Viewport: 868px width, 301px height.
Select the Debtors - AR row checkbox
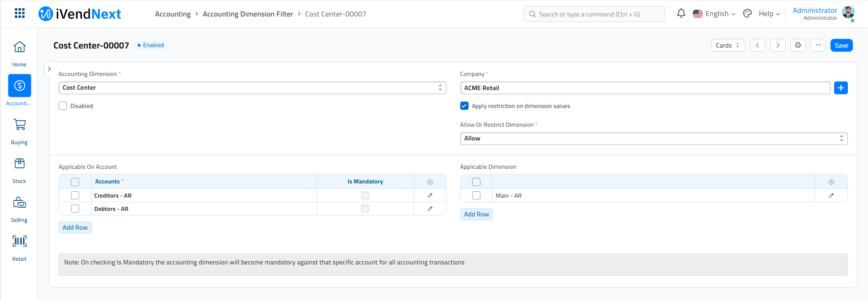coord(75,209)
